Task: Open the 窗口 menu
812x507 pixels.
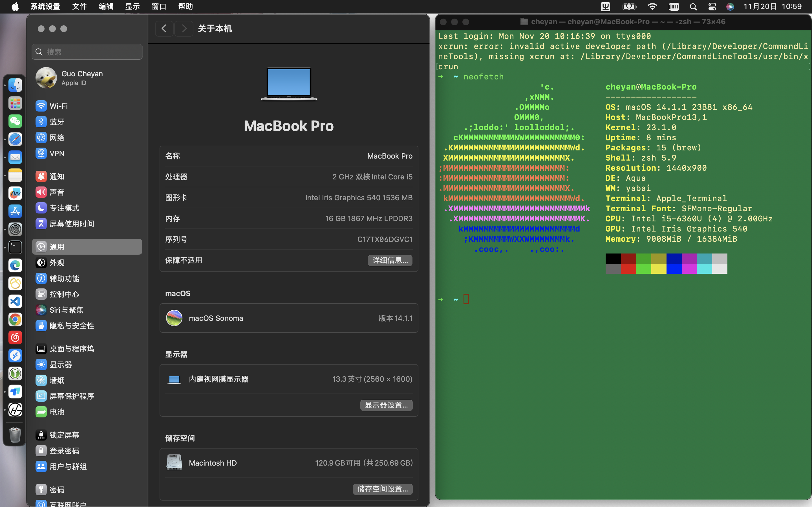Action: [x=159, y=7]
